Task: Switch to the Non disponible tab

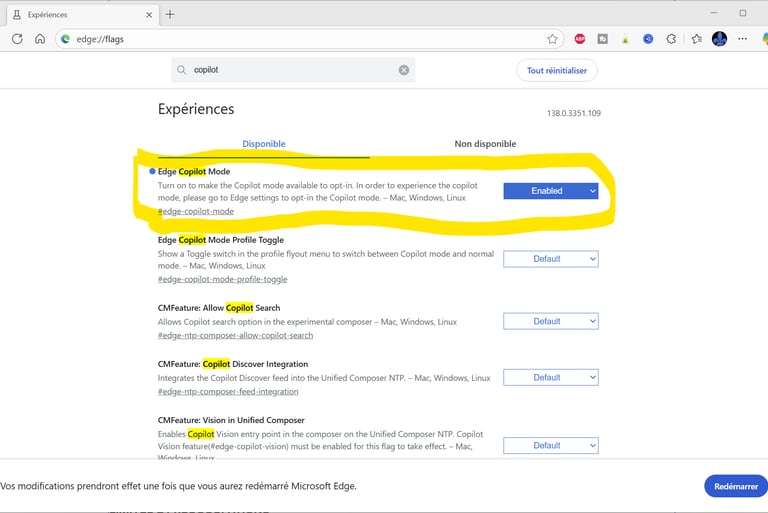Action: coord(485,144)
